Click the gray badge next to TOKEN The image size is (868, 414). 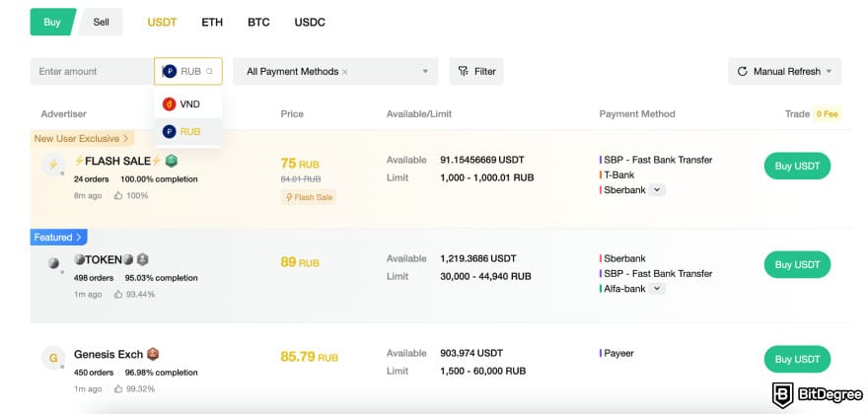click(x=142, y=259)
